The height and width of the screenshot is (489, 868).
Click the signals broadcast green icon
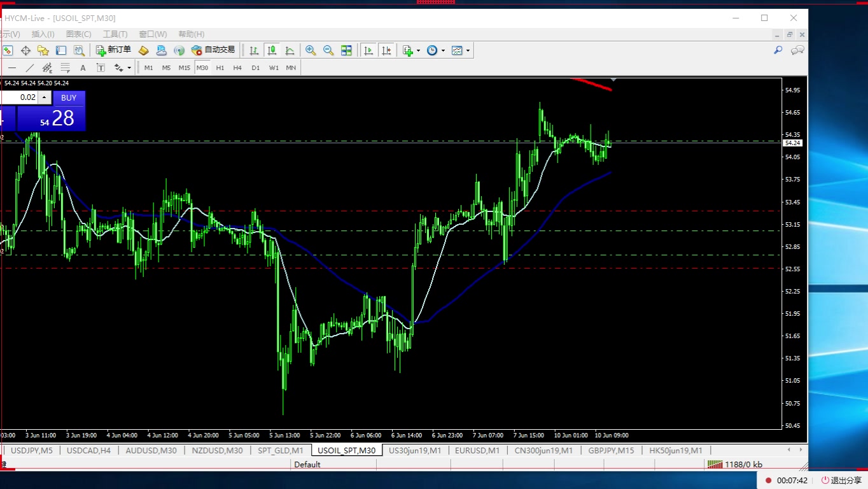179,50
